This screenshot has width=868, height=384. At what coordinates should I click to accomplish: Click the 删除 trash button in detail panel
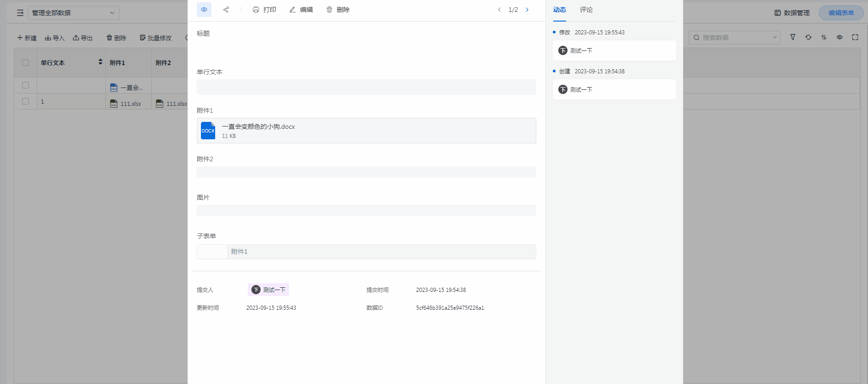pos(338,10)
